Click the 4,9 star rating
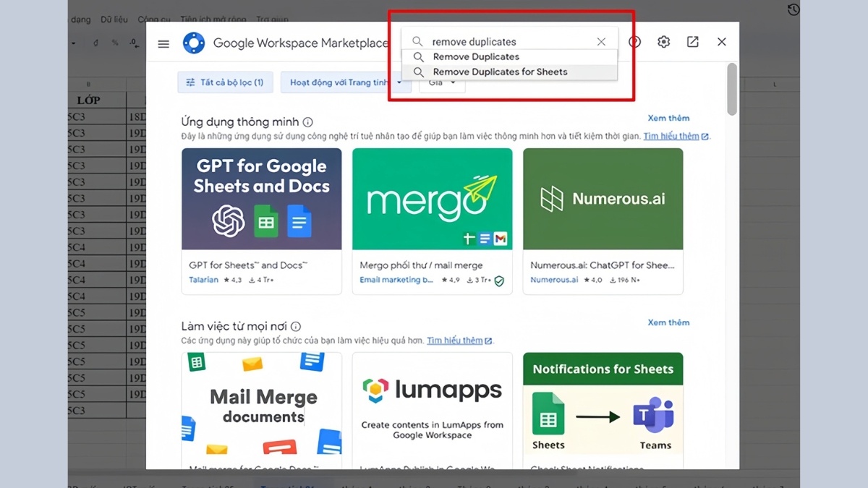Image resolution: width=868 pixels, height=488 pixels. [450, 280]
